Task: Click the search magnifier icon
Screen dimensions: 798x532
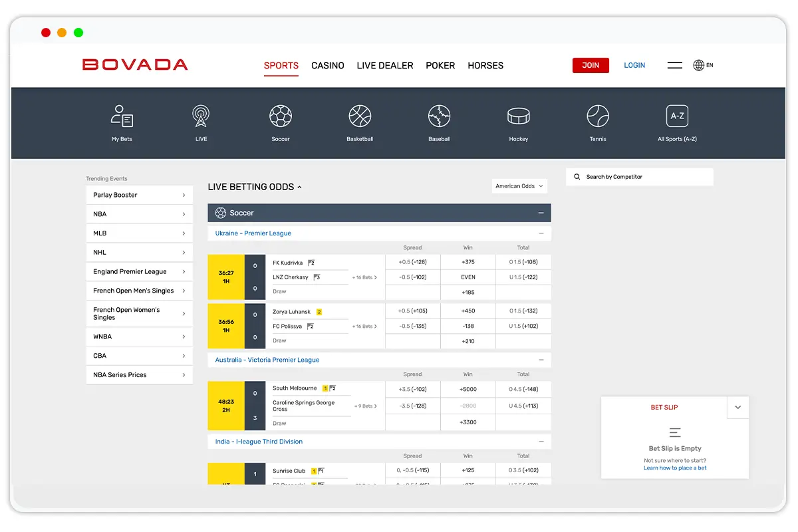Action: click(577, 177)
